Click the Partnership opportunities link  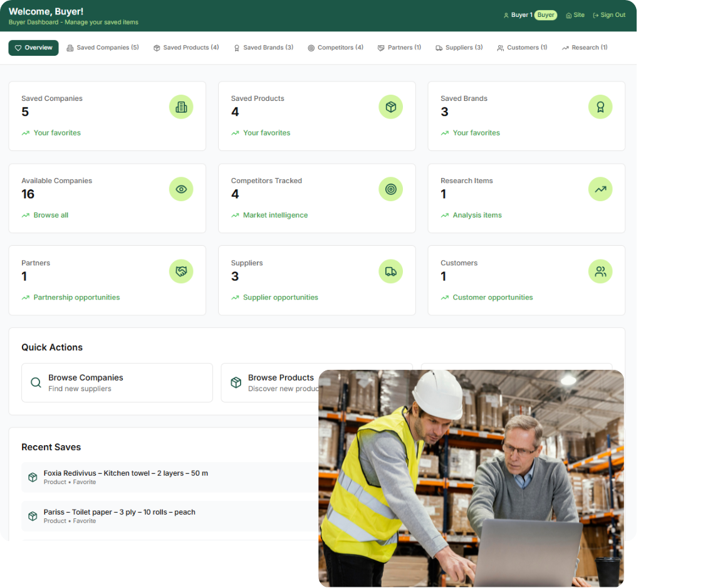coord(76,297)
